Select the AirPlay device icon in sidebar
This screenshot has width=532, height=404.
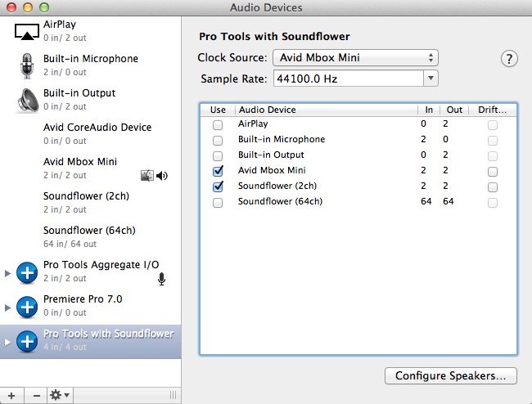click(27, 31)
